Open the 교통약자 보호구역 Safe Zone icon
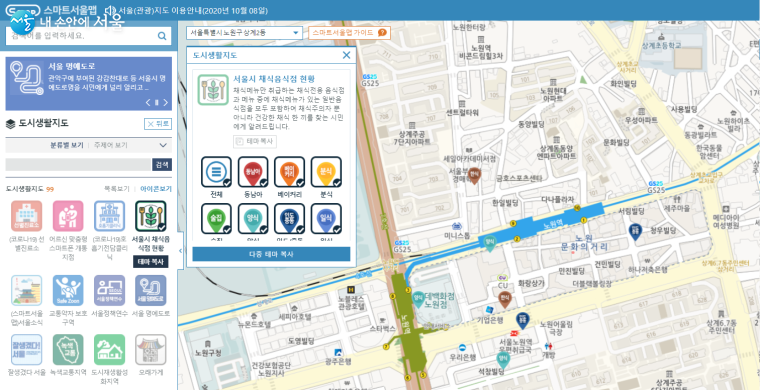 pyautogui.click(x=68, y=291)
